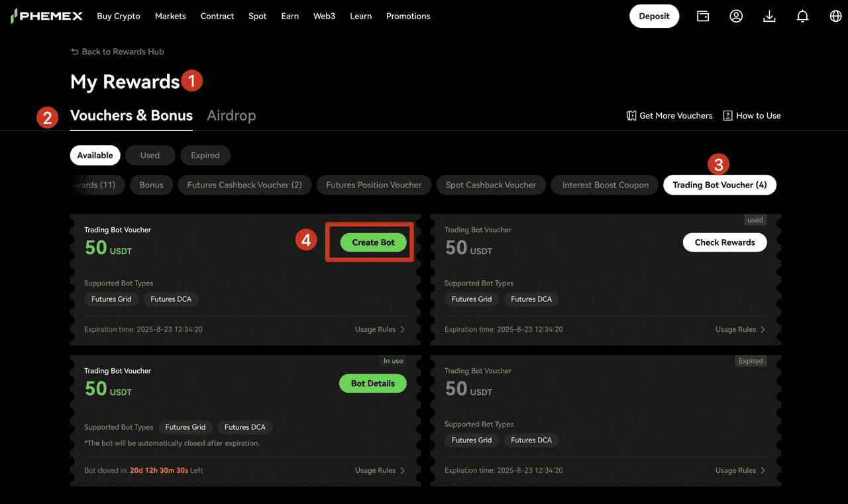Select the Available status filter
The width and height of the screenshot is (848, 504).
(95, 155)
